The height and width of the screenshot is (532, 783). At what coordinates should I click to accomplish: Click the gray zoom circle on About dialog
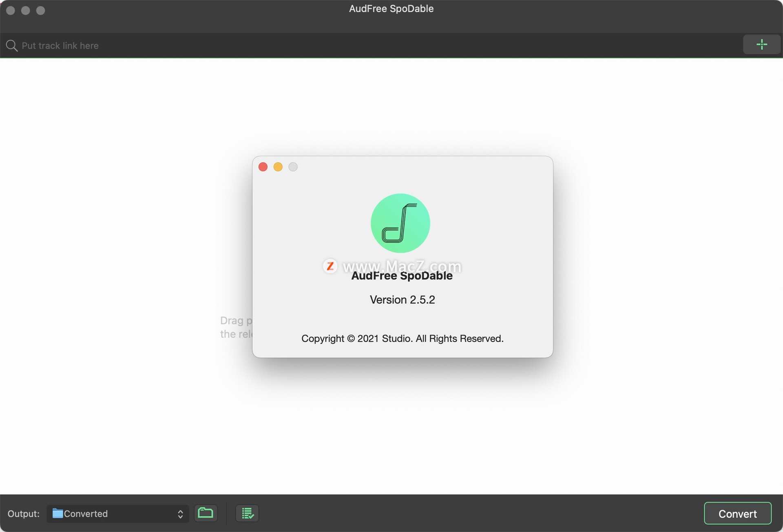pyautogui.click(x=293, y=167)
